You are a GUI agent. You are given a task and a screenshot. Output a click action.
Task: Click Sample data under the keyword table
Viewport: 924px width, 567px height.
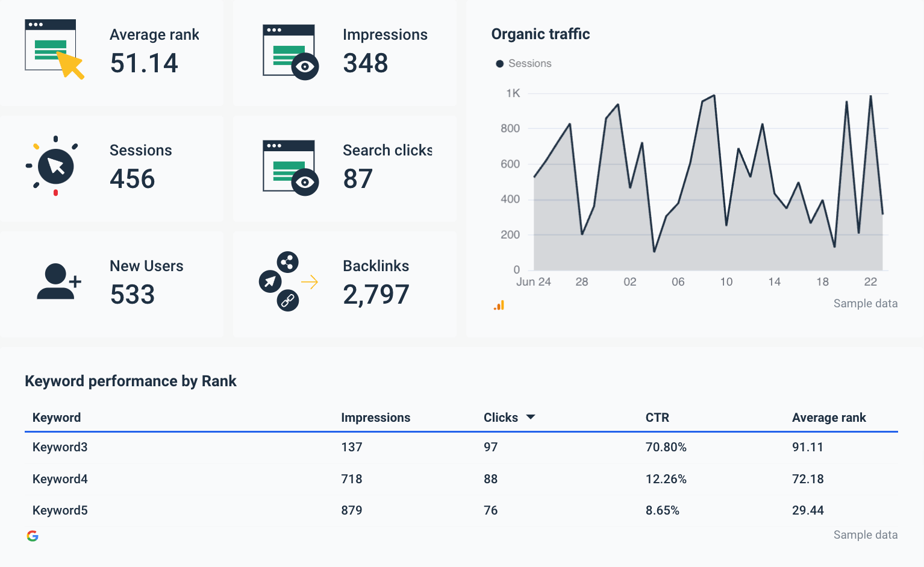(866, 535)
